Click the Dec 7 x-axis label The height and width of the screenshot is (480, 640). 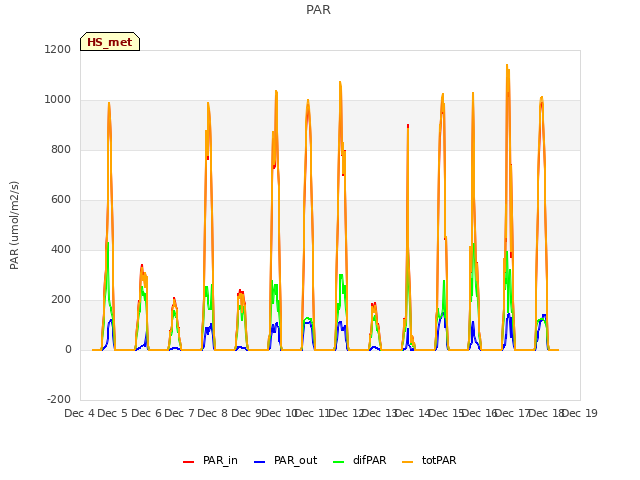[x=179, y=413]
